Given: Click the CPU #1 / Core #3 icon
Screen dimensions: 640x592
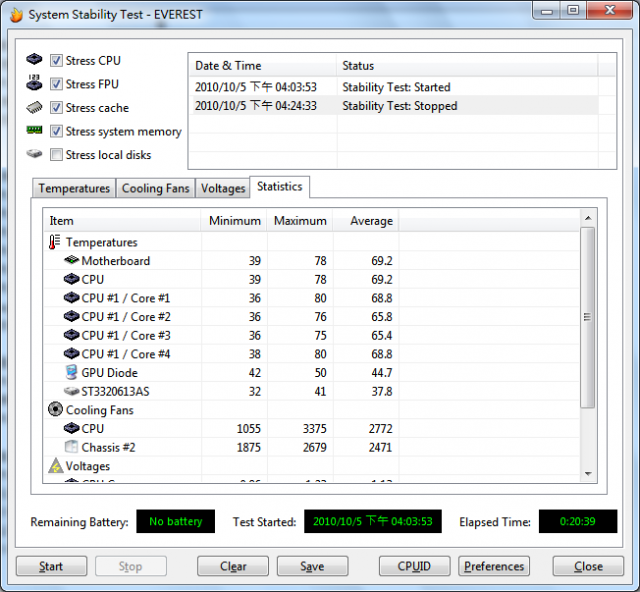Looking at the screenshot, I should (x=71, y=335).
